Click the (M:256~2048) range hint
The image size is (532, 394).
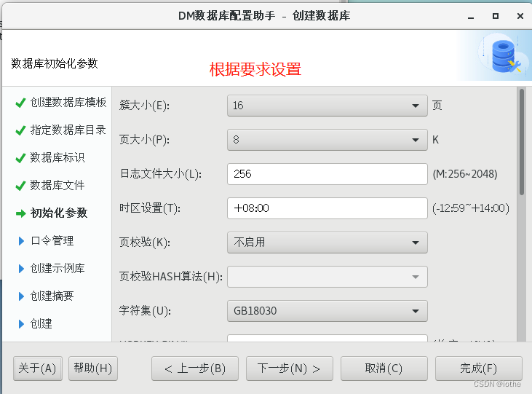click(x=465, y=174)
